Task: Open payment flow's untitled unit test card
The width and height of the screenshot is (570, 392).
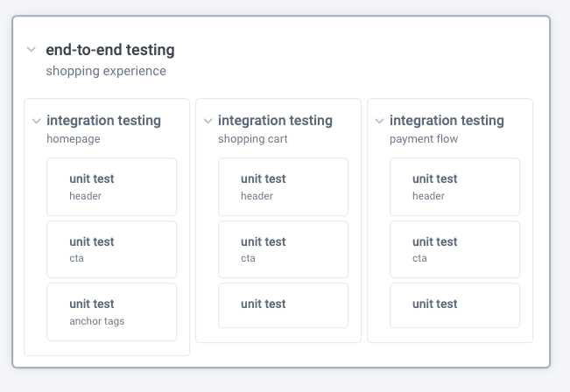Action: (454, 305)
